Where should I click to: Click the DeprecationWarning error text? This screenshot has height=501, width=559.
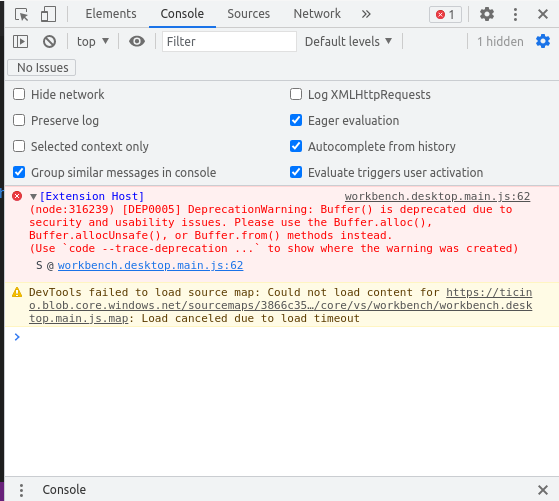coord(273,229)
